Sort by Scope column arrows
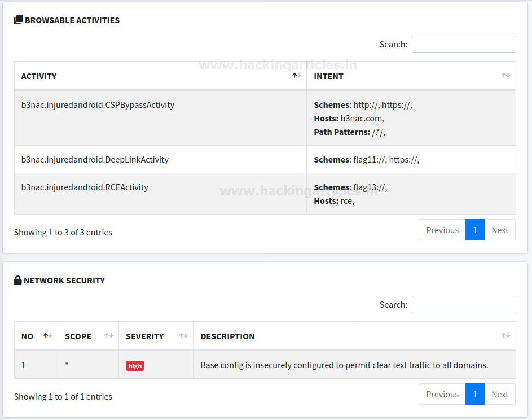 109,336
